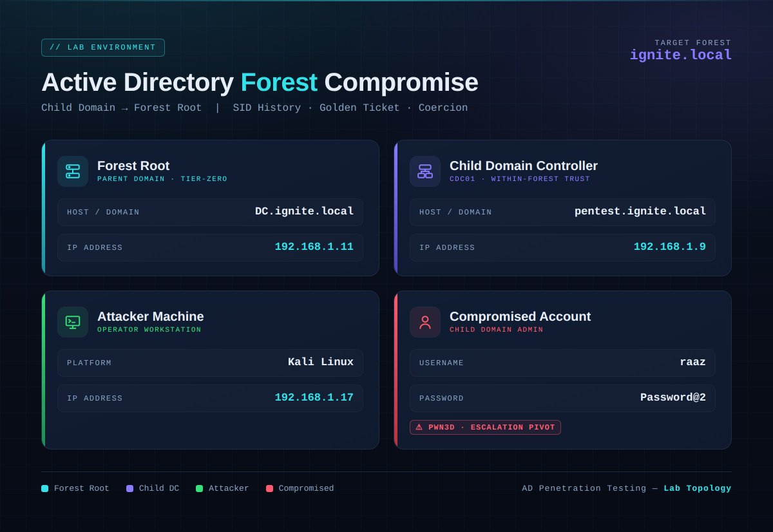Image resolution: width=773 pixels, height=532 pixels.
Task: Select the Password@2 password value
Action: (x=673, y=397)
